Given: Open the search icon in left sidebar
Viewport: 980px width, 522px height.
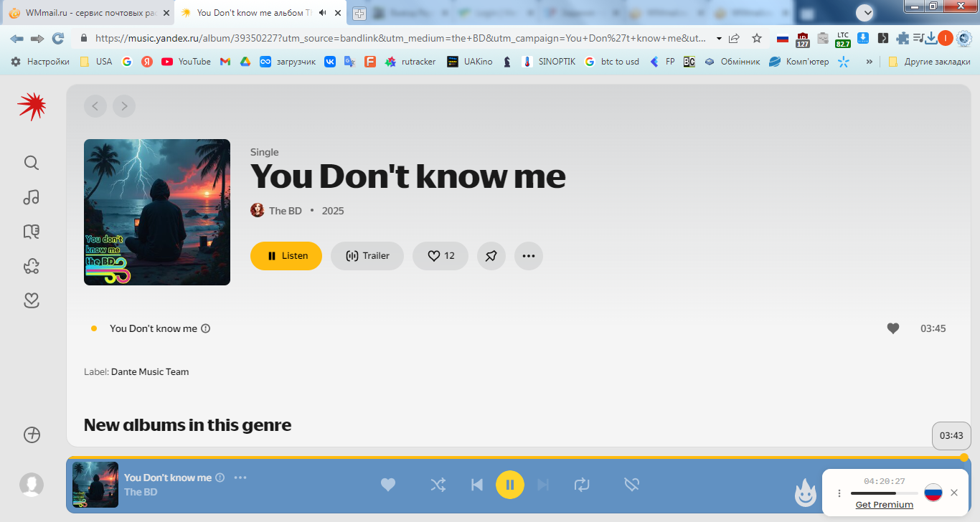Looking at the screenshot, I should coord(32,163).
